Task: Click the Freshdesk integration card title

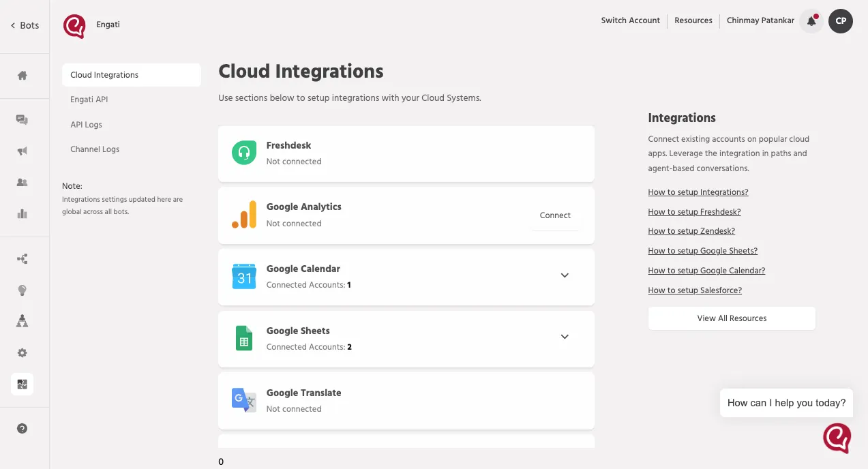Action: (288, 145)
